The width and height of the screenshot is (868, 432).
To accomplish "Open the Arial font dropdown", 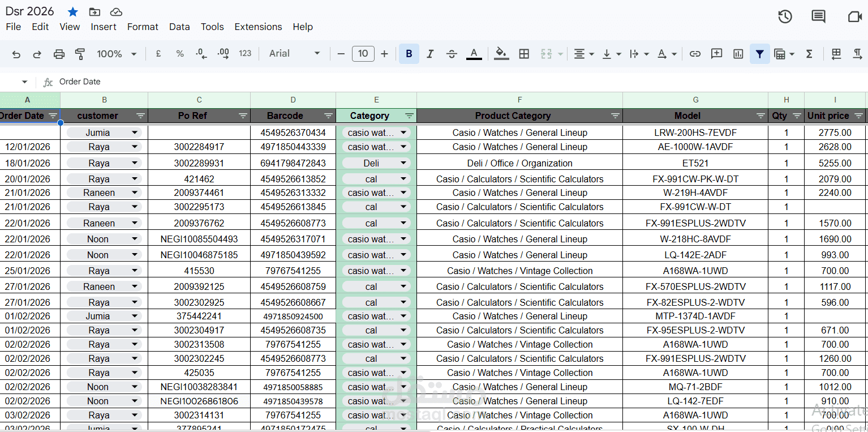I will [x=295, y=54].
